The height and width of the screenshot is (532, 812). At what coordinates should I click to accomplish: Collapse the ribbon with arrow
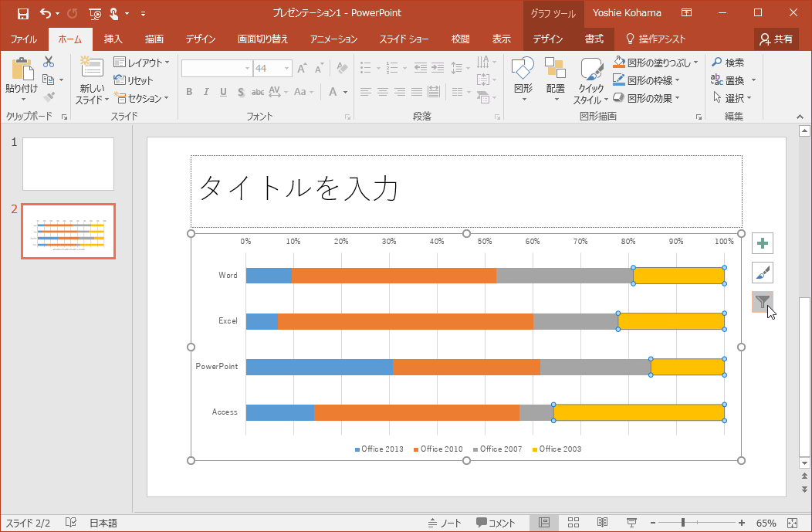coord(800,117)
